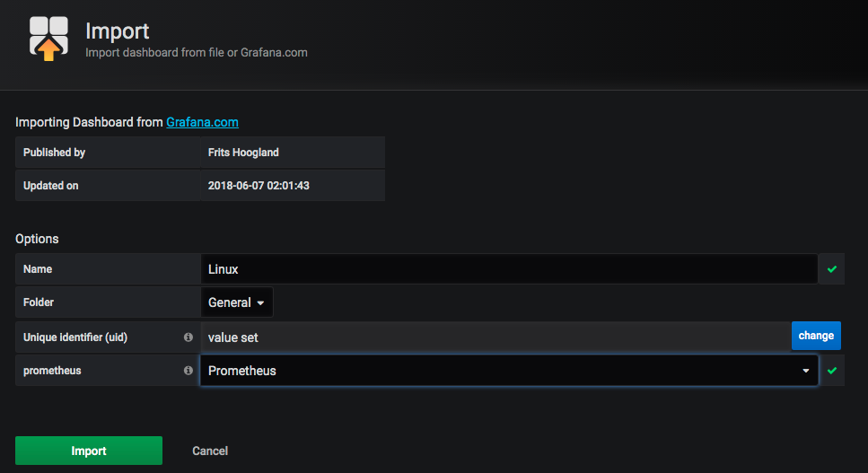Viewport: 868px width, 473px height.
Task: Click green checkmark beside Name field
Action: (831, 269)
